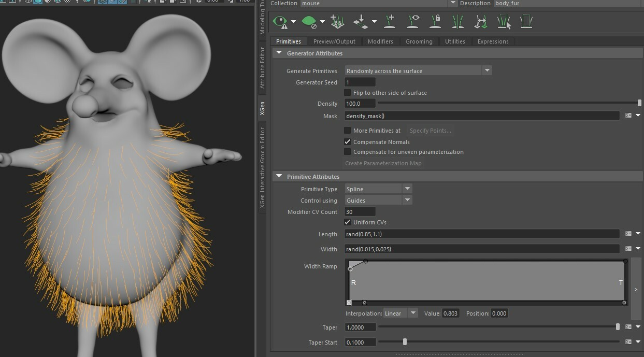Select the add or move guides tool
Screen dimensions: 644x357
[360, 22]
